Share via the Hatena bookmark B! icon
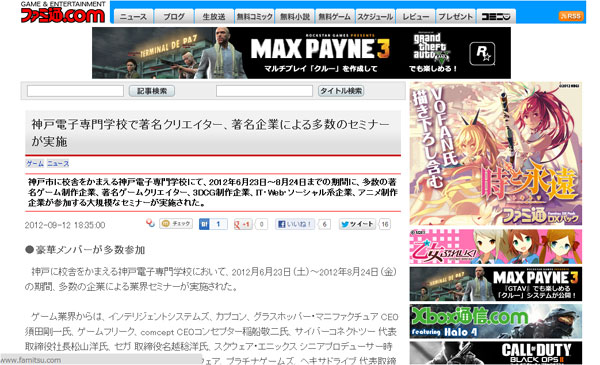Screen dimensions: 600x365 [x=204, y=224]
